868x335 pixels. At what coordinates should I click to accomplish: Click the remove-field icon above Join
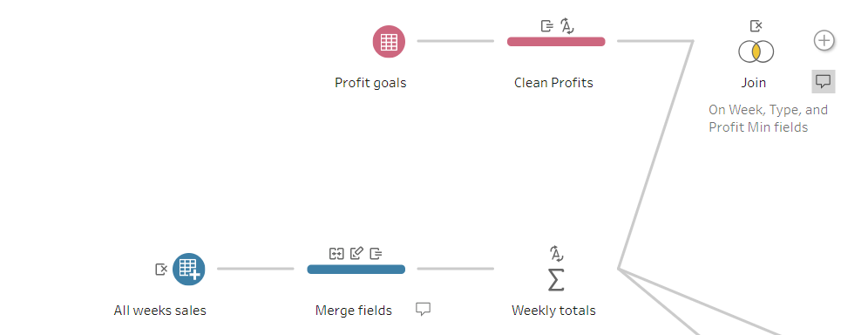[x=756, y=25]
